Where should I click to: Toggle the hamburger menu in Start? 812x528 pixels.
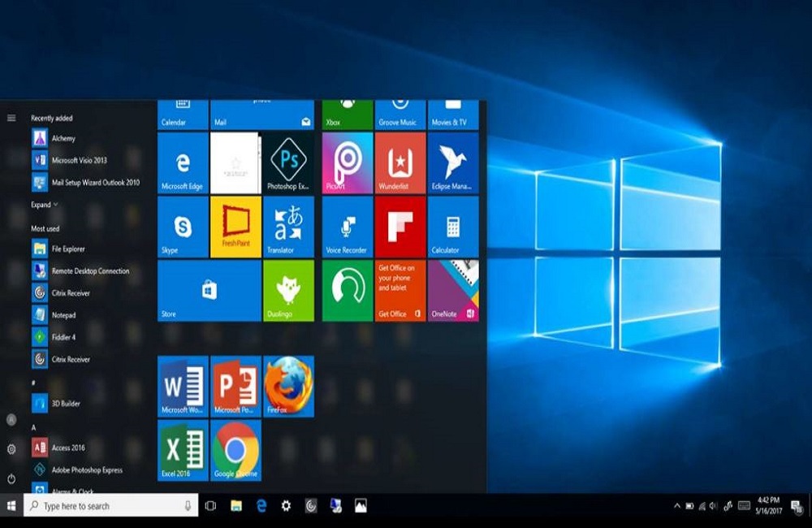[x=11, y=118]
